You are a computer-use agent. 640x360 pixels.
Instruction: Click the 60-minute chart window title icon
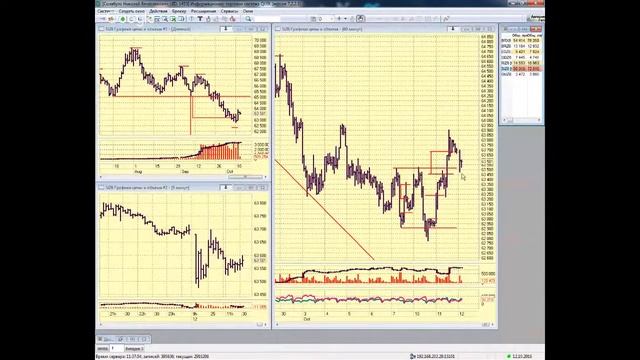278,29
